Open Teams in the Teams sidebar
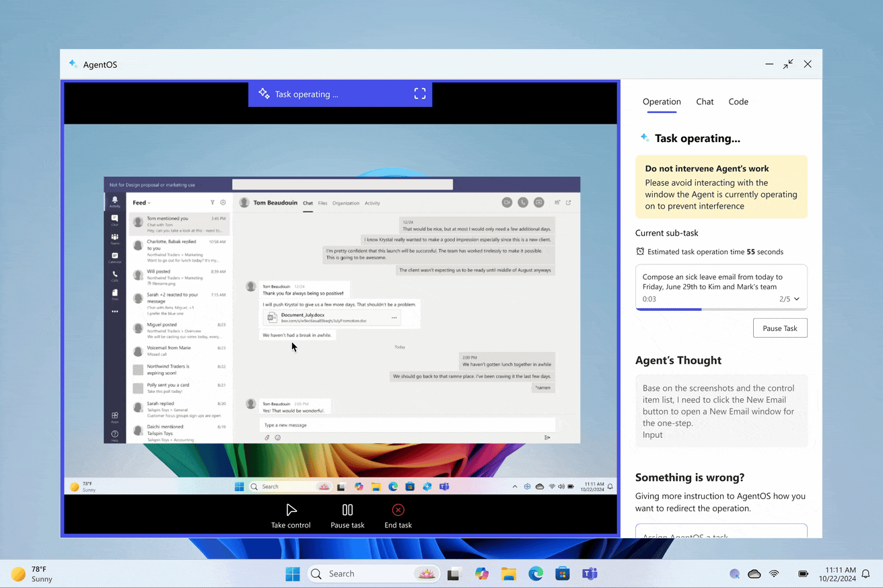 click(114, 239)
